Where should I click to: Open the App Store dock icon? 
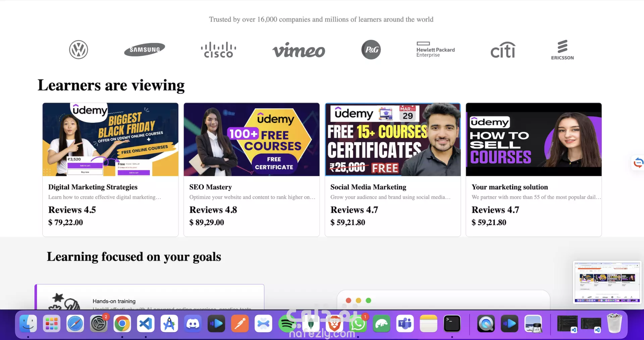click(169, 324)
